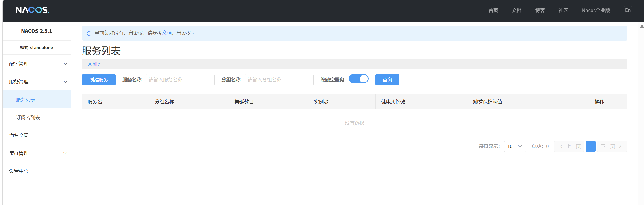Click the info icon in the auth notice
Screen dimensions: 644x205
click(89, 33)
